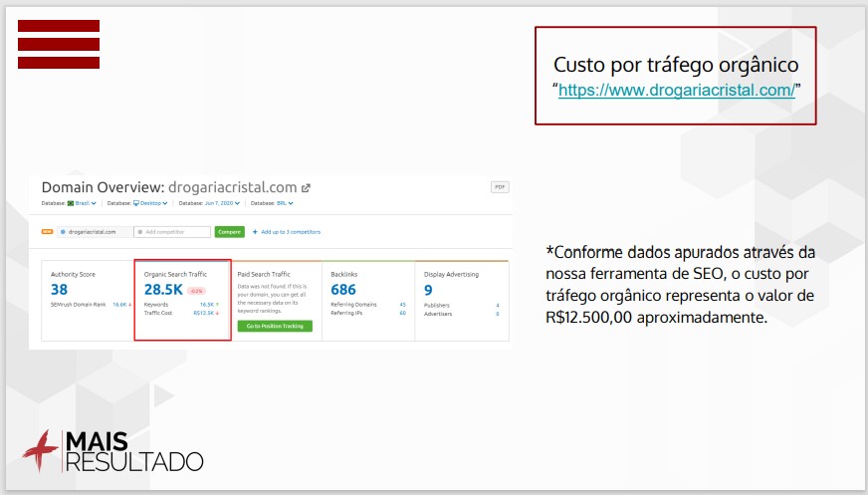The width and height of the screenshot is (868, 495).
Task: Click the Brazil flag icon
Action: [x=71, y=203]
